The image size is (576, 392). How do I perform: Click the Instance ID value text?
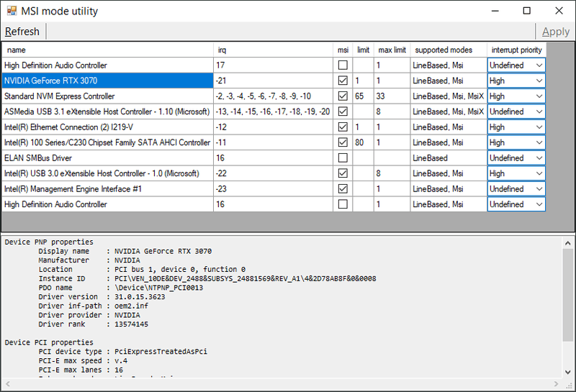pos(246,278)
